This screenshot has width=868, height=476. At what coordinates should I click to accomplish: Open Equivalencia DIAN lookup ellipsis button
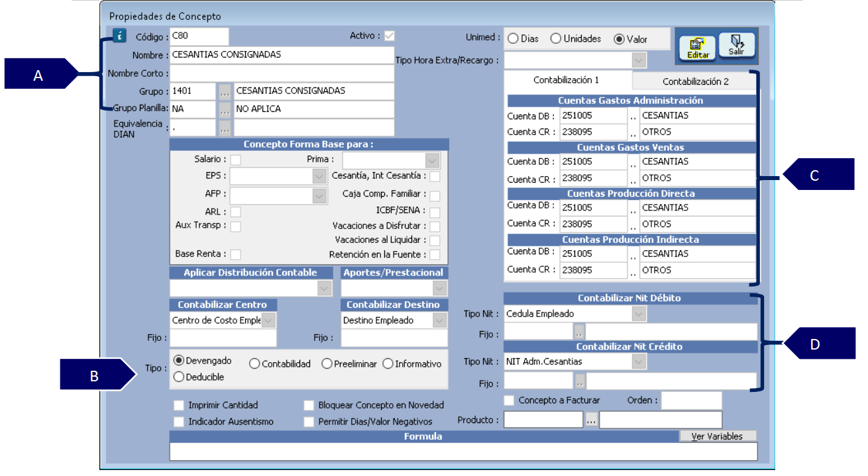(225, 126)
